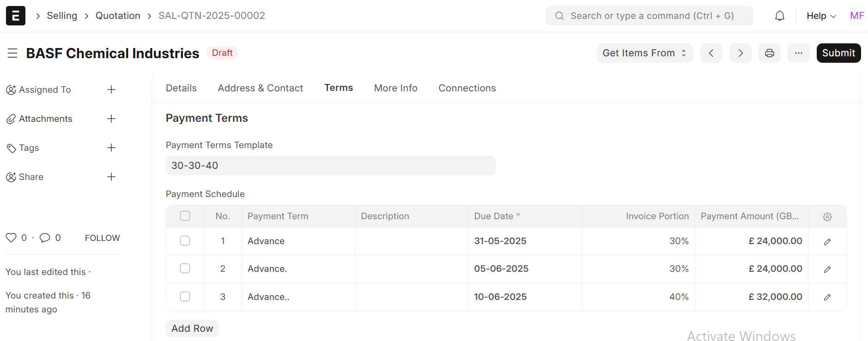Go to previous quotation arrow

(x=711, y=53)
